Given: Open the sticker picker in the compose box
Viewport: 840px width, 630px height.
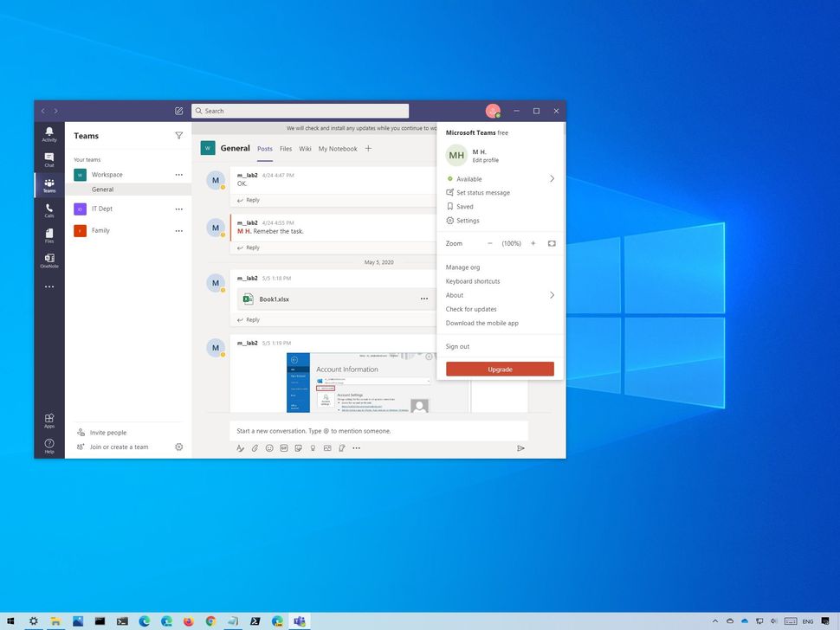Looking at the screenshot, I should point(299,448).
